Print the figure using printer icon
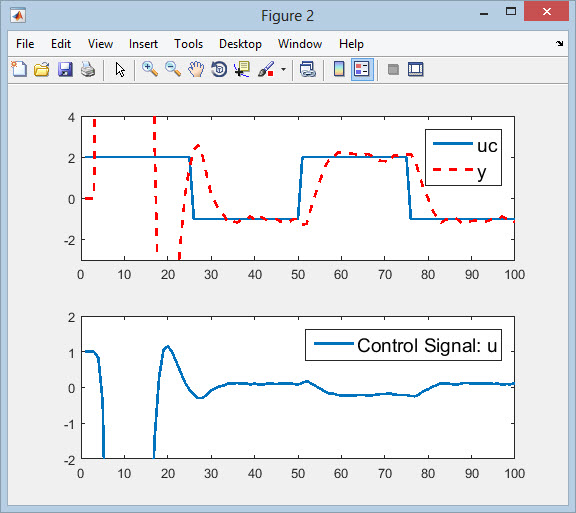The width and height of the screenshot is (576, 513). click(88, 69)
